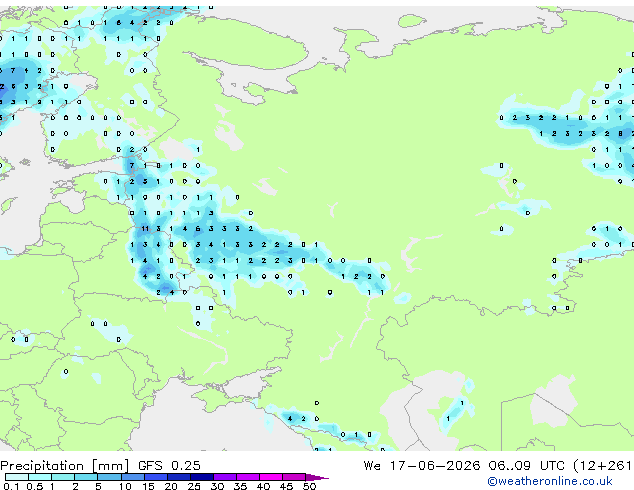The image size is (634, 490).
Task: Click the 'Precipitation [mm]' title text
Action: [65, 466]
